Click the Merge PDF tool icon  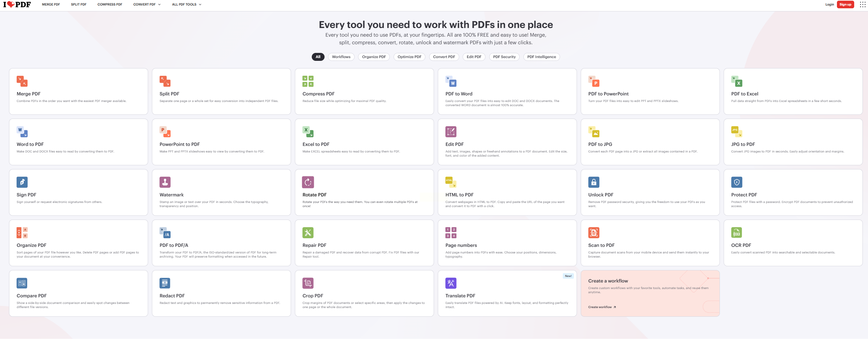pyautogui.click(x=22, y=81)
